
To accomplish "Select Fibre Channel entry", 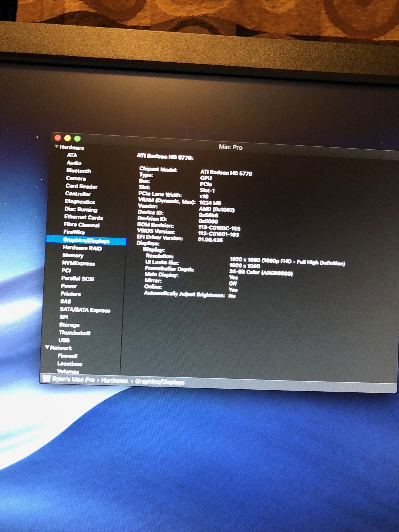I will coord(82,225).
